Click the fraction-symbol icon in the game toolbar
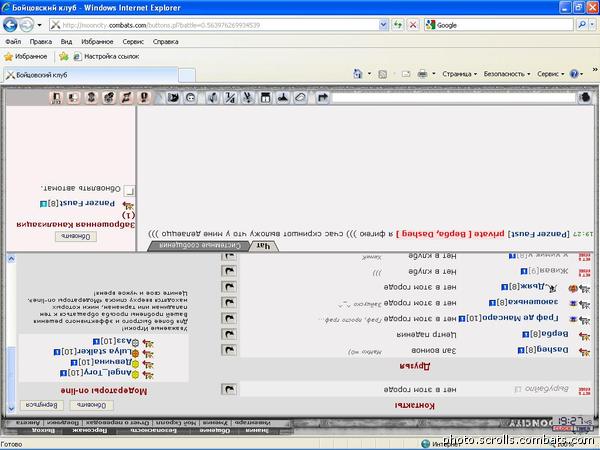This screenshot has width=600, height=450. pyautogui.click(x=230, y=98)
